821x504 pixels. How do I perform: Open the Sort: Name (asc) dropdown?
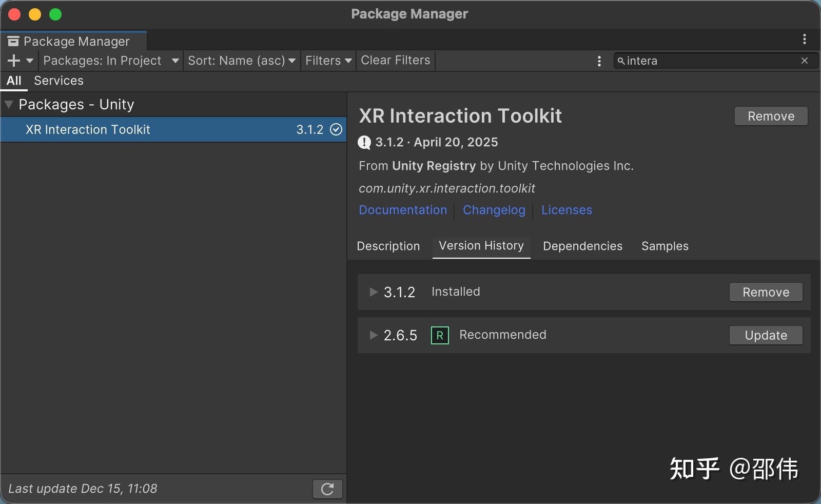pyautogui.click(x=242, y=61)
